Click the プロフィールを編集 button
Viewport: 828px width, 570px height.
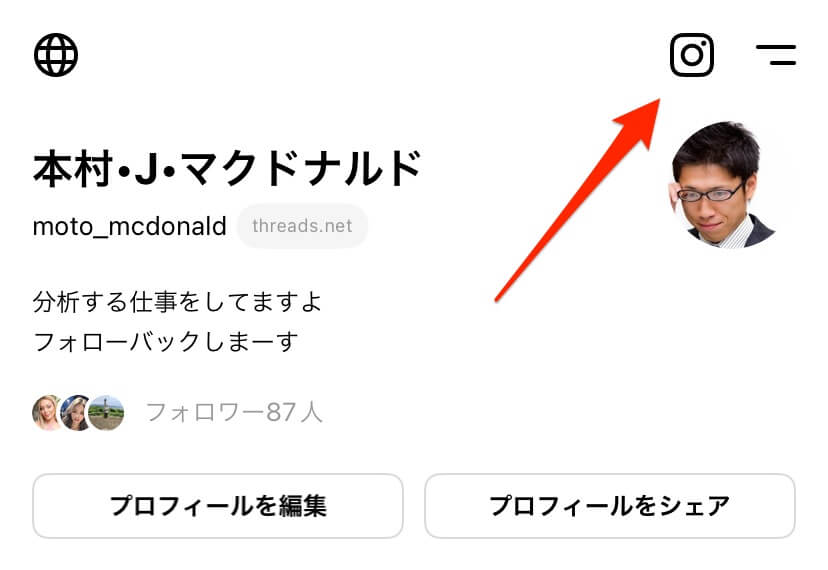point(218,506)
